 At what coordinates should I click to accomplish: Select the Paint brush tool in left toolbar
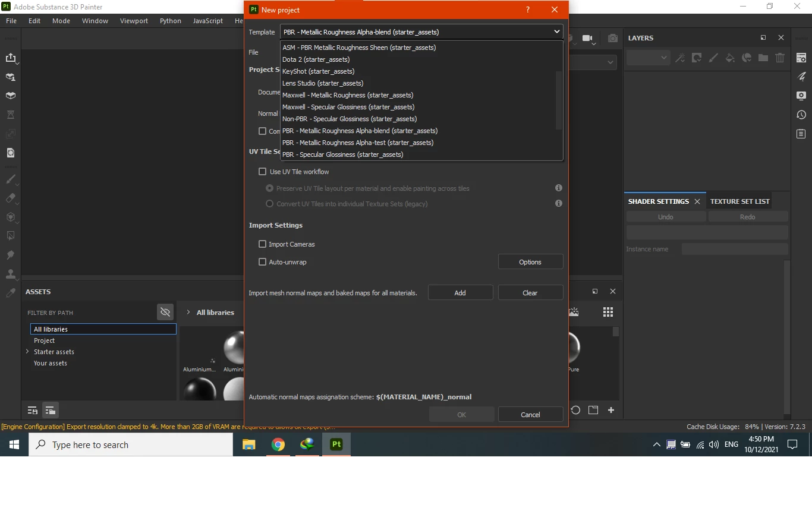pos(11,179)
